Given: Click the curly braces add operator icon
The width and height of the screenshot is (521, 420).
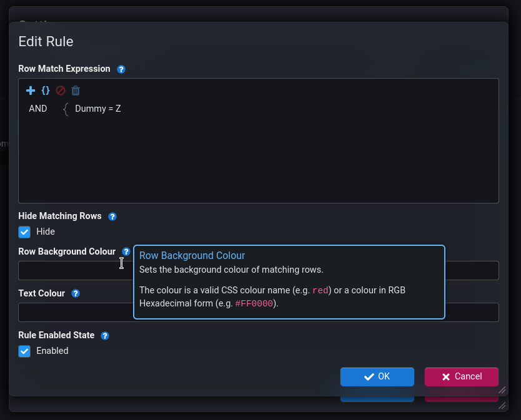Looking at the screenshot, I should [46, 90].
